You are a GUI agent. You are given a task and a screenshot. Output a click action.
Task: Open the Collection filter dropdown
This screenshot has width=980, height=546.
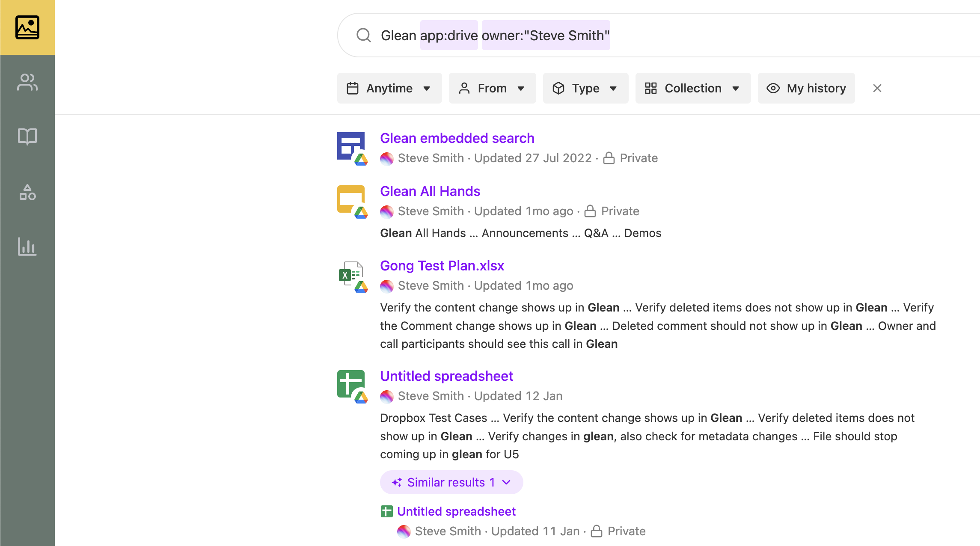click(x=693, y=88)
